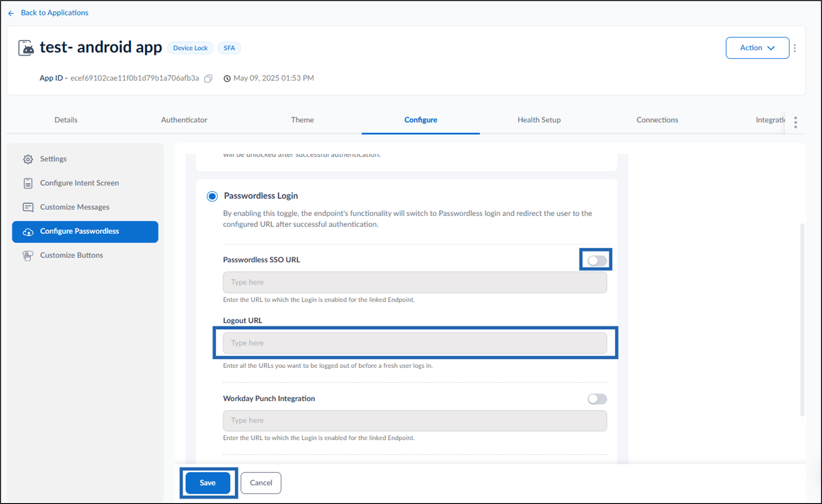Open the Action dropdown
The image size is (822, 504).
pos(757,48)
